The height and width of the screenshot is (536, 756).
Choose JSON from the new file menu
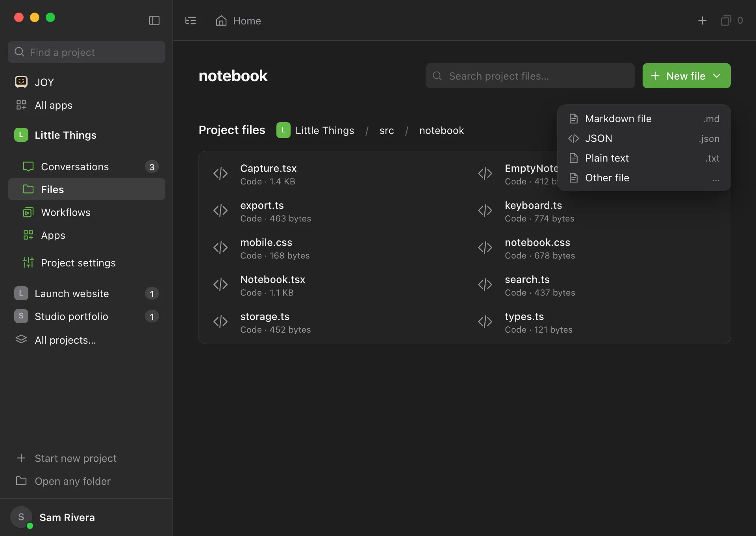coord(644,138)
